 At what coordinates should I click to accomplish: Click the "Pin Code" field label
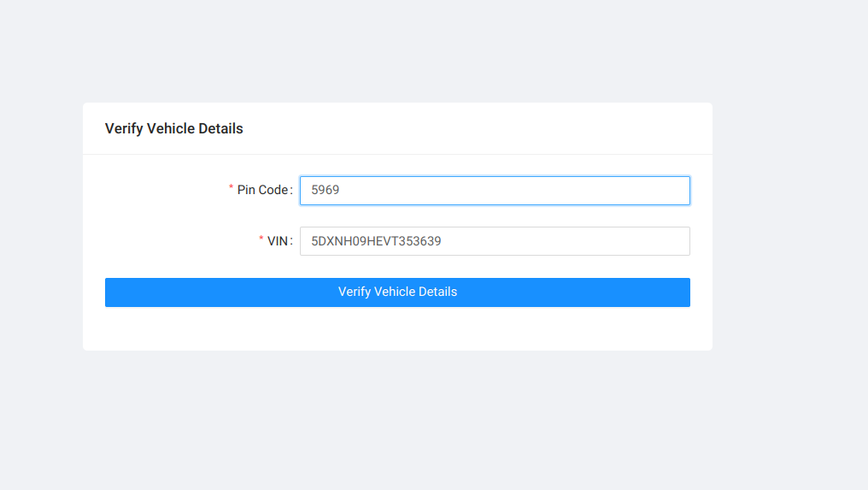click(x=263, y=190)
